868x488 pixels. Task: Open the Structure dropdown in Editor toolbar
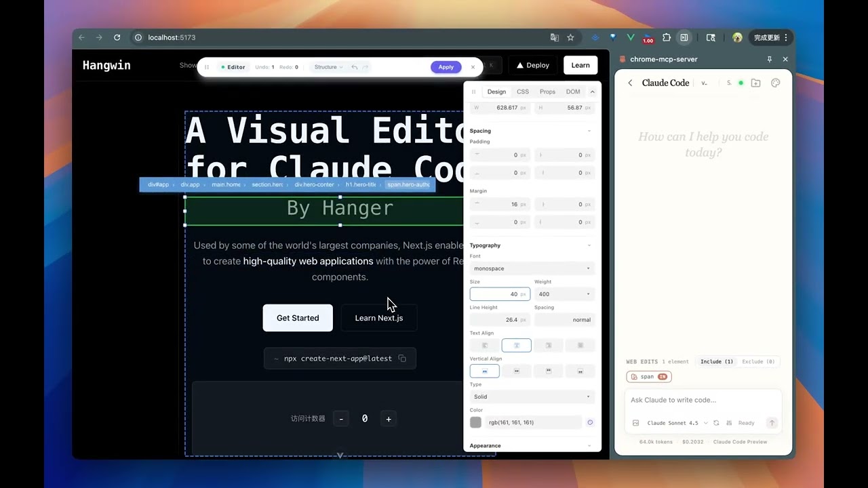328,67
